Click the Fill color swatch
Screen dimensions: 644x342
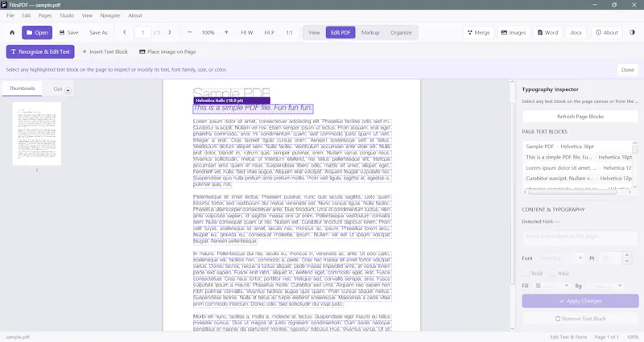pos(538,286)
